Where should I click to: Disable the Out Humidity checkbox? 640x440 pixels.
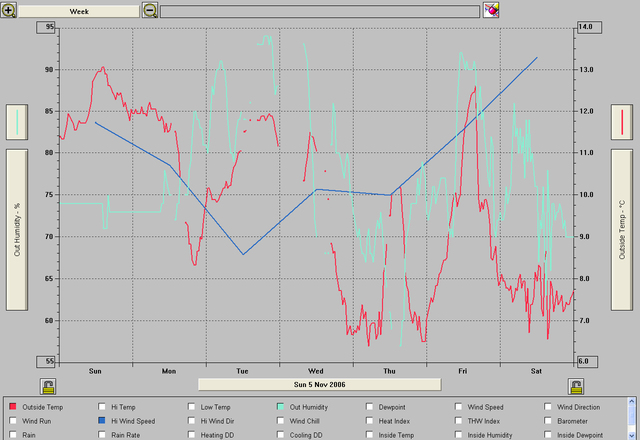(x=281, y=407)
